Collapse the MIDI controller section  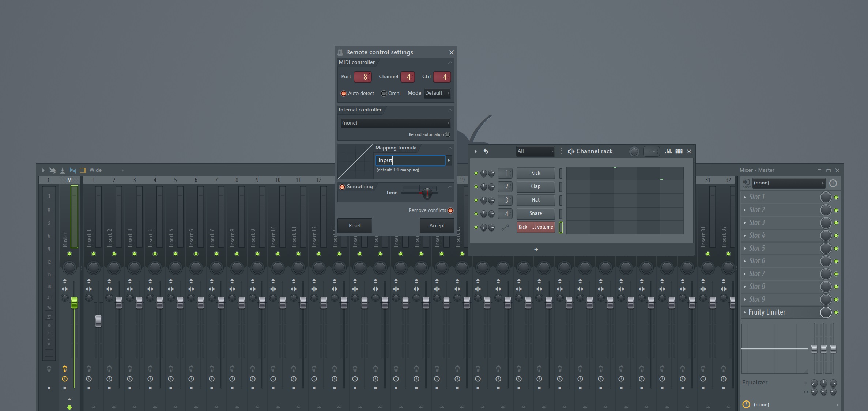tap(450, 63)
